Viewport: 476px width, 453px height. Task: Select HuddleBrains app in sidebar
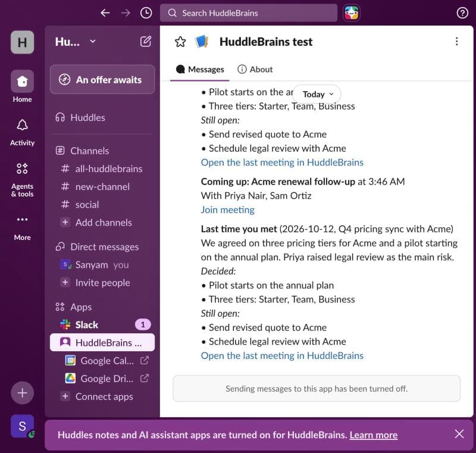point(102,342)
